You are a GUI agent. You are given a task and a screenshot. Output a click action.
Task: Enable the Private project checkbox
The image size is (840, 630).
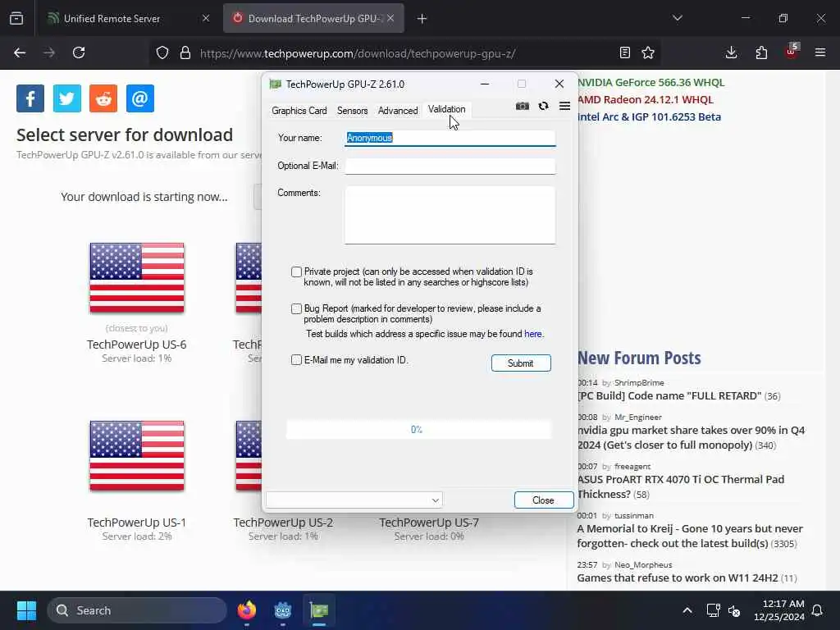point(296,272)
